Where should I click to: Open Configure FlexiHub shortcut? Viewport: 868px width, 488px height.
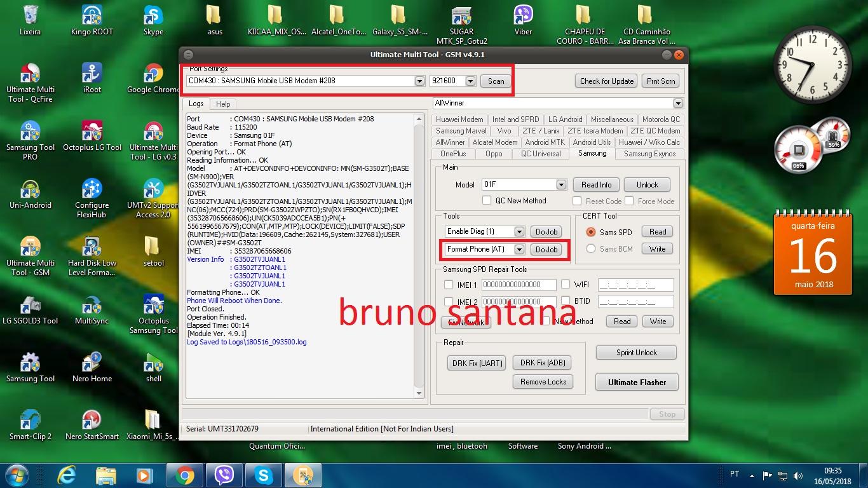click(92, 198)
